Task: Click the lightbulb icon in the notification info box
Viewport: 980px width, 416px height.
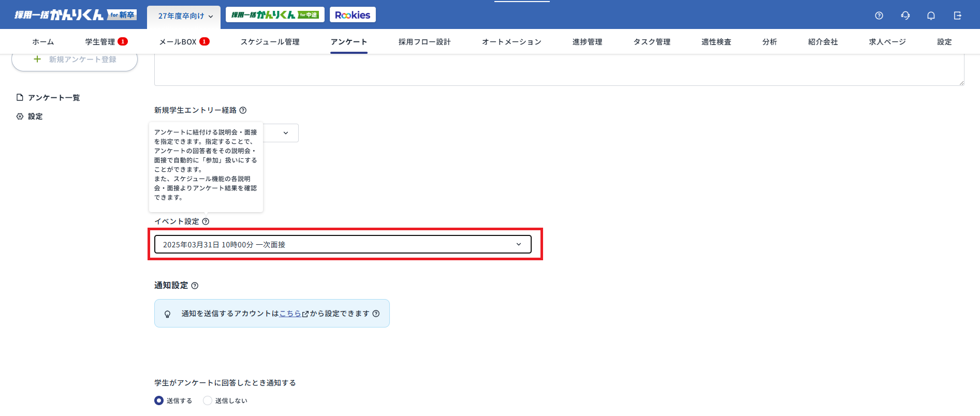Action: (x=167, y=314)
